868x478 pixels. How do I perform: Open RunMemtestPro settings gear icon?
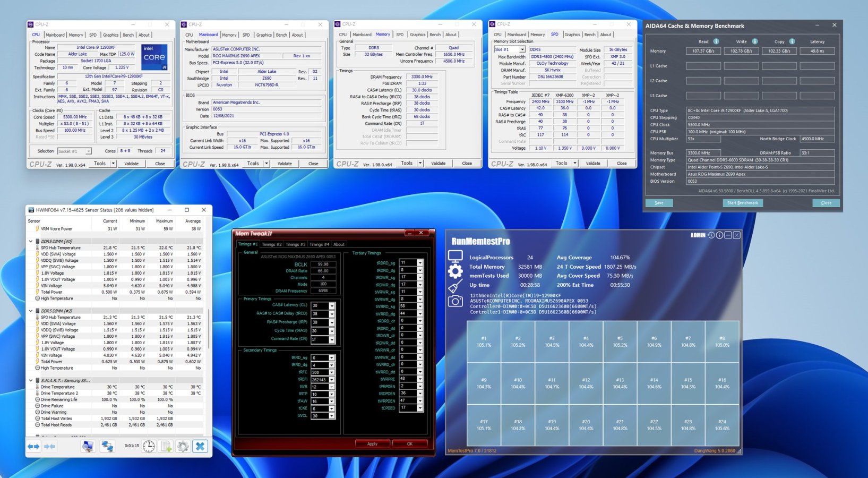(x=456, y=271)
